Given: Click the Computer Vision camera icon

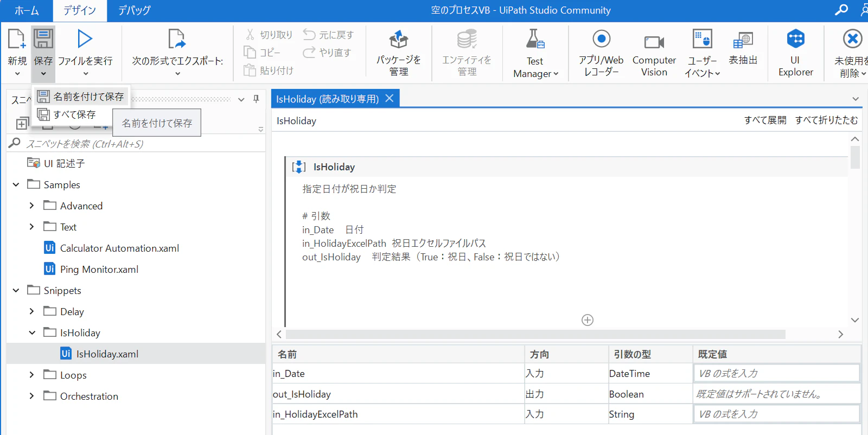Looking at the screenshot, I should (x=654, y=42).
